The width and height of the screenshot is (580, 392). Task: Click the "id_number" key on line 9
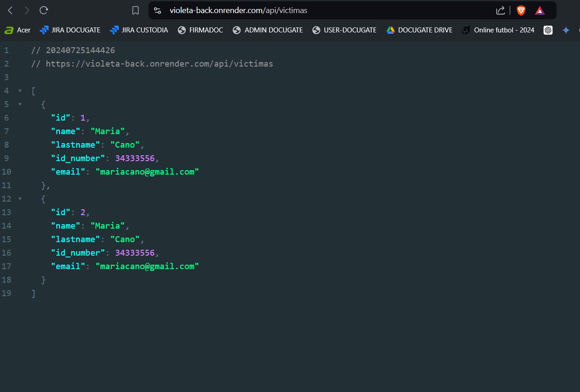(77, 158)
